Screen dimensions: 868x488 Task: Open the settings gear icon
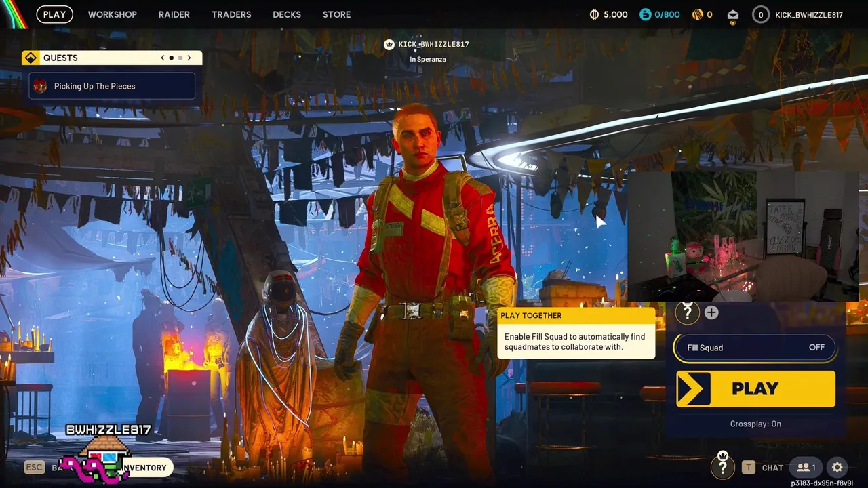[x=837, y=468]
